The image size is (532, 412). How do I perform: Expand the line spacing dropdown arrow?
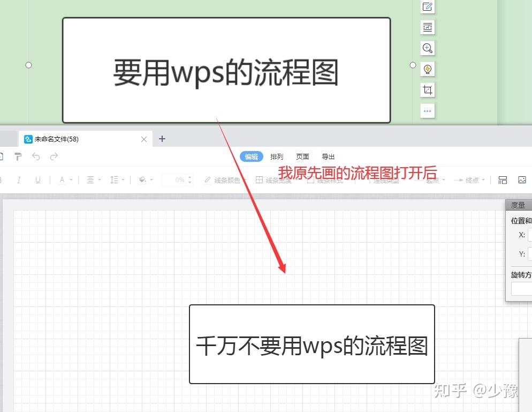coord(123,179)
